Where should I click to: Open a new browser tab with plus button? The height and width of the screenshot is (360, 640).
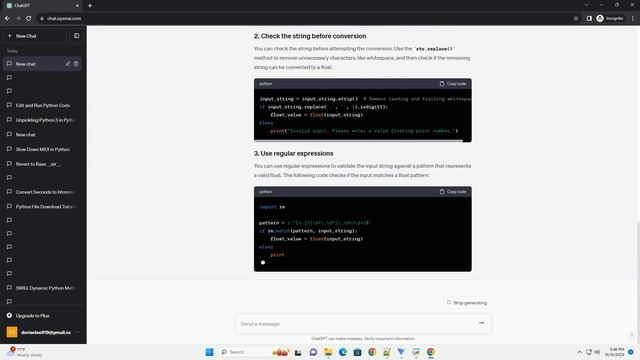(90, 6)
